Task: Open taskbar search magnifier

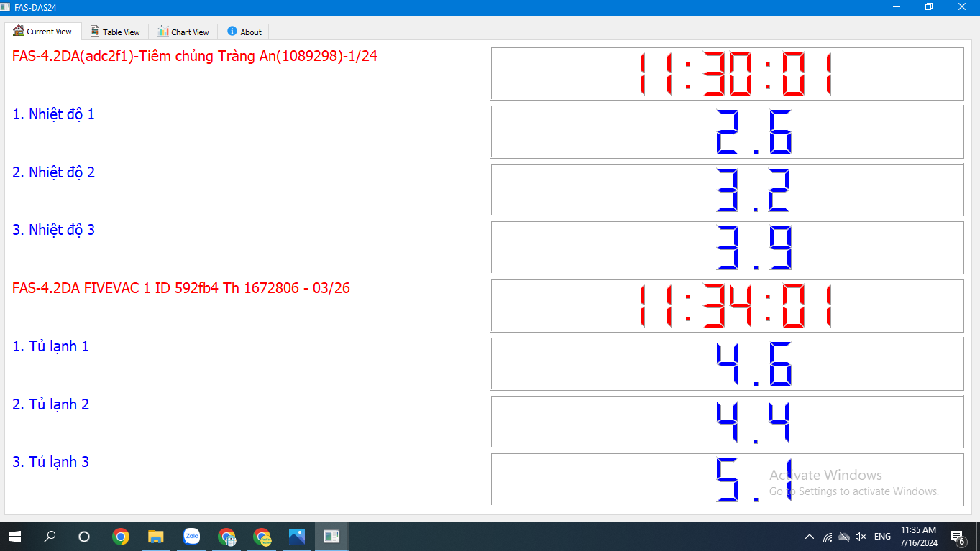Action: [x=50, y=537]
